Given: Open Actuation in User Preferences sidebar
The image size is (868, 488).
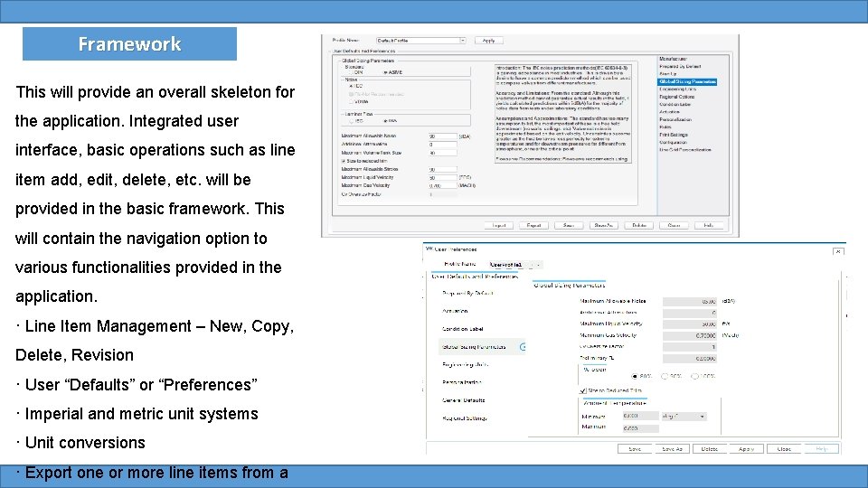Looking at the screenshot, I should click(455, 311).
